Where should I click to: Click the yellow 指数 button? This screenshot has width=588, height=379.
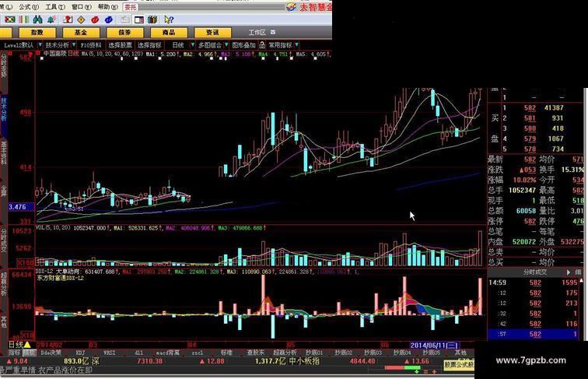(37, 33)
